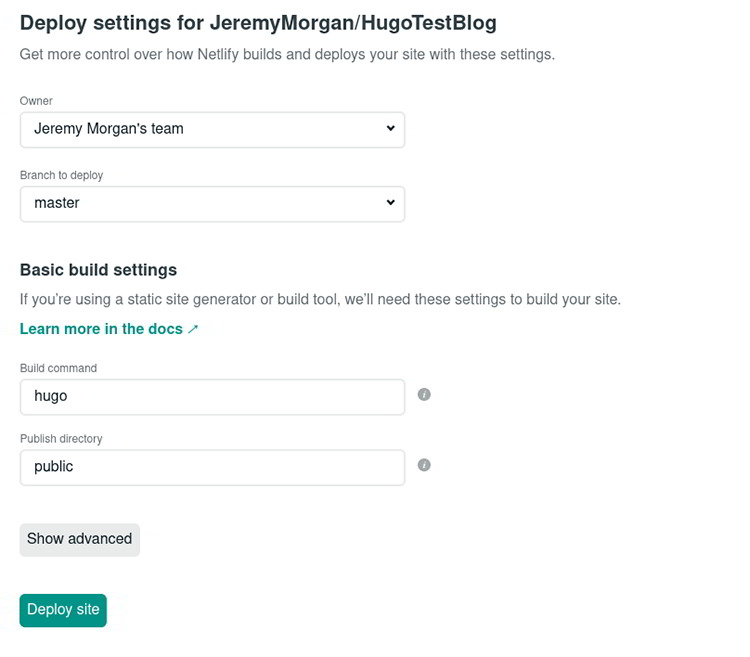Image resolution: width=750 pixels, height=657 pixels.
Task: Click the chevron arrow beside master
Action: pos(390,203)
